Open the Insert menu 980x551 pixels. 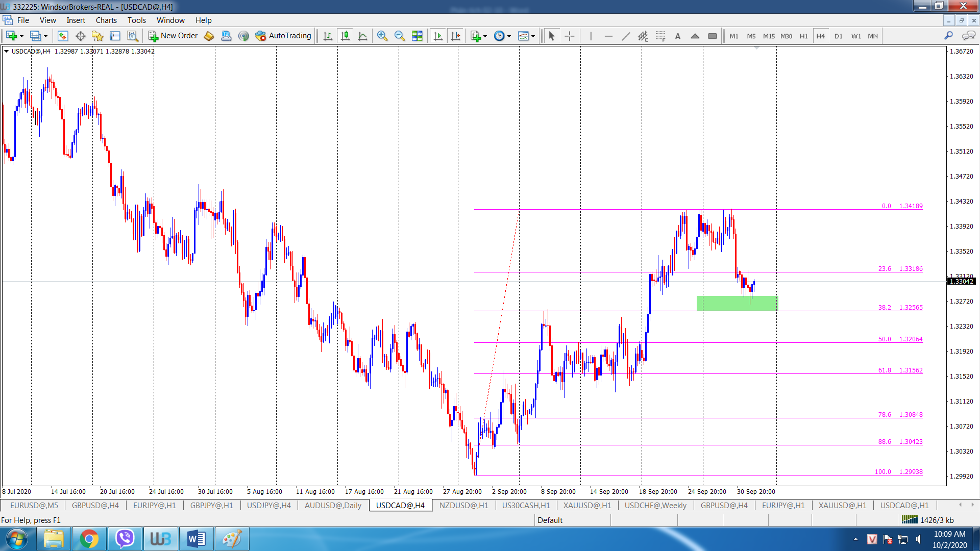[76, 20]
